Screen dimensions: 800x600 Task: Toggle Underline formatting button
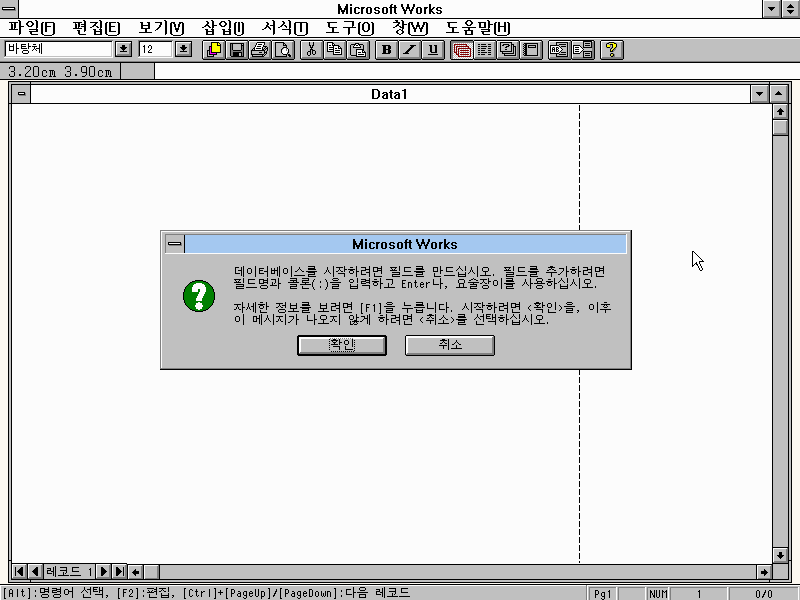click(433, 49)
